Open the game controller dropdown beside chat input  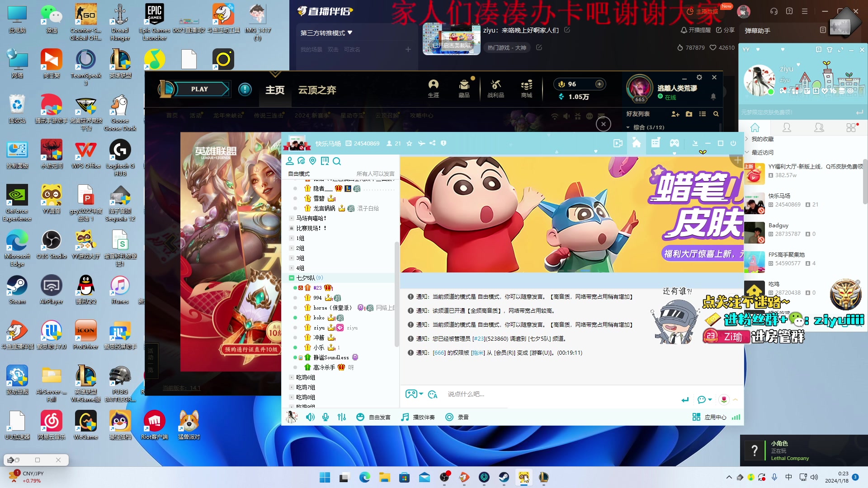[x=414, y=394]
